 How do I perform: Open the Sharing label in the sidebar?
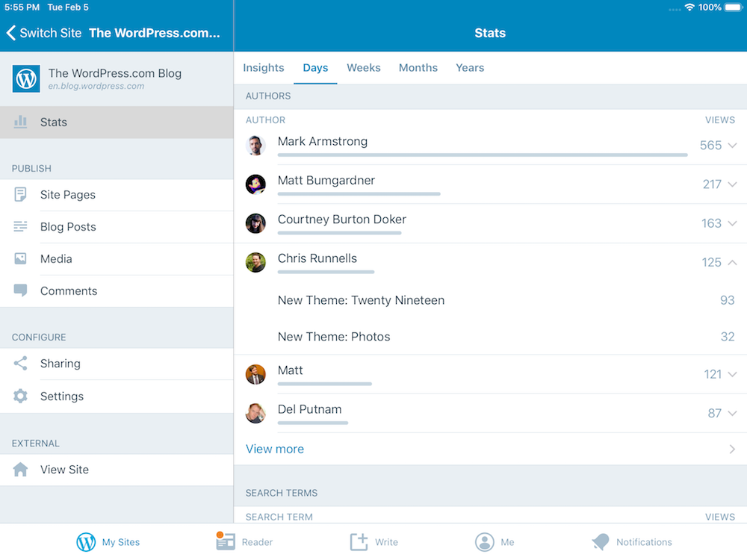[60, 364]
